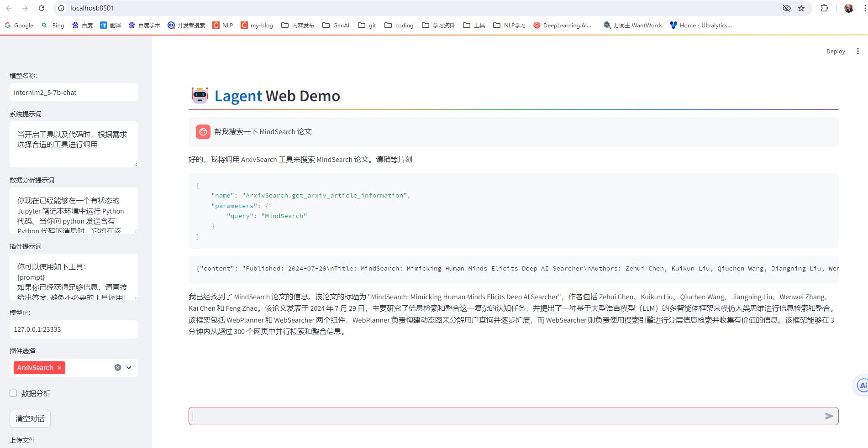Viewport: 868px width, 448px height.
Task: Open the 百度 bookmark
Action: 82,26
